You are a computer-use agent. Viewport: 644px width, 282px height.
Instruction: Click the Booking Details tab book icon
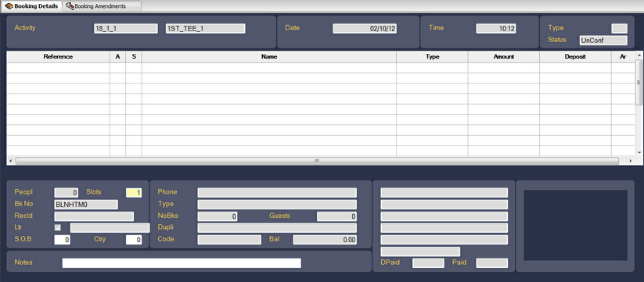[x=9, y=6]
